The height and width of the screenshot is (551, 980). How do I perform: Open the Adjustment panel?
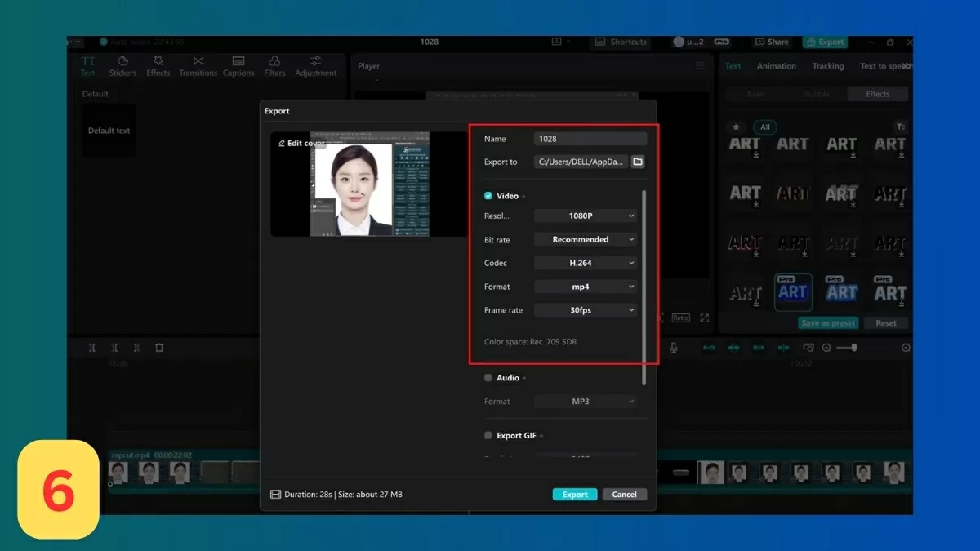coord(315,66)
